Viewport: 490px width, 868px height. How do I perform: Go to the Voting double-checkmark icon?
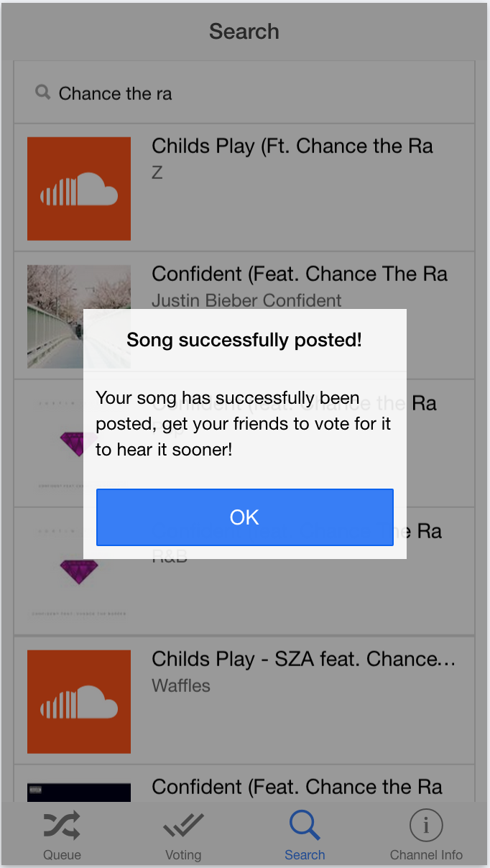[x=182, y=827]
